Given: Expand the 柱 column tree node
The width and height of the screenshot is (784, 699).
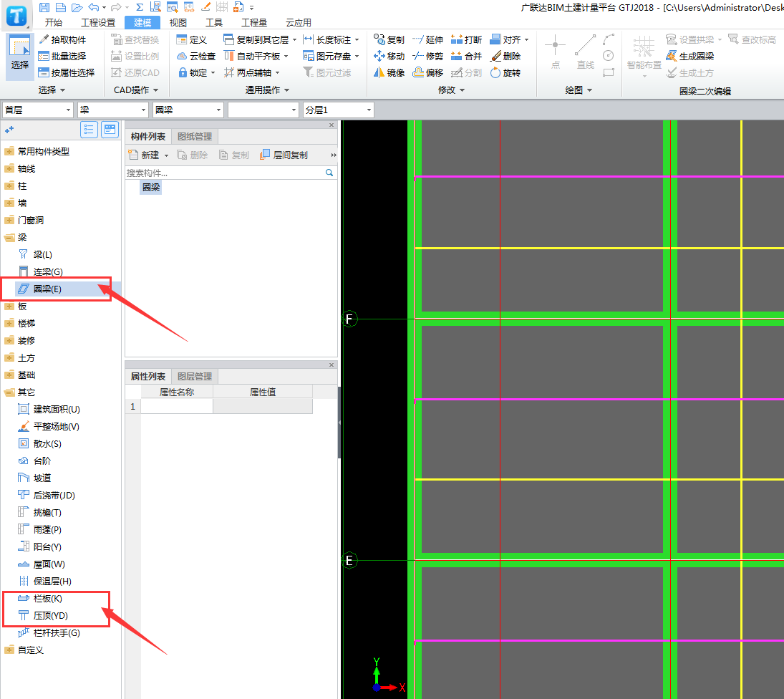Looking at the screenshot, I should tap(9, 186).
